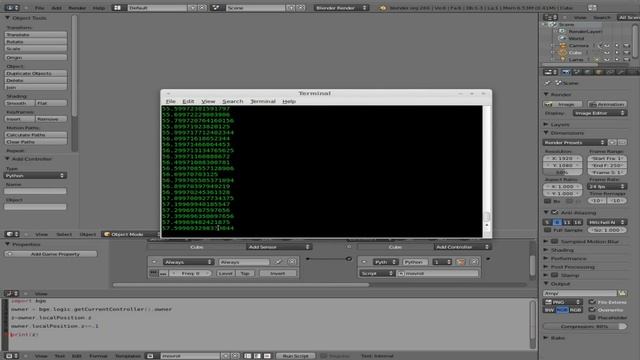Open Add Controller Type Python dropdown

(35, 176)
